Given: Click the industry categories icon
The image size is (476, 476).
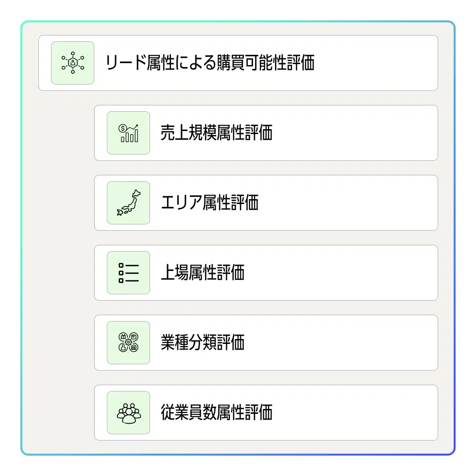Looking at the screenshot, I should coord(128,343).
